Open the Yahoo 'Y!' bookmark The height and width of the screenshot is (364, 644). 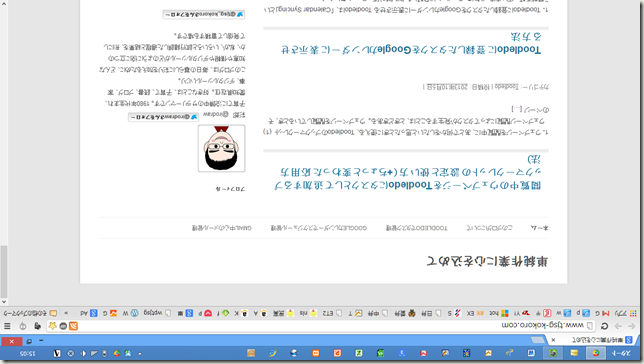[x=522, y=313]
